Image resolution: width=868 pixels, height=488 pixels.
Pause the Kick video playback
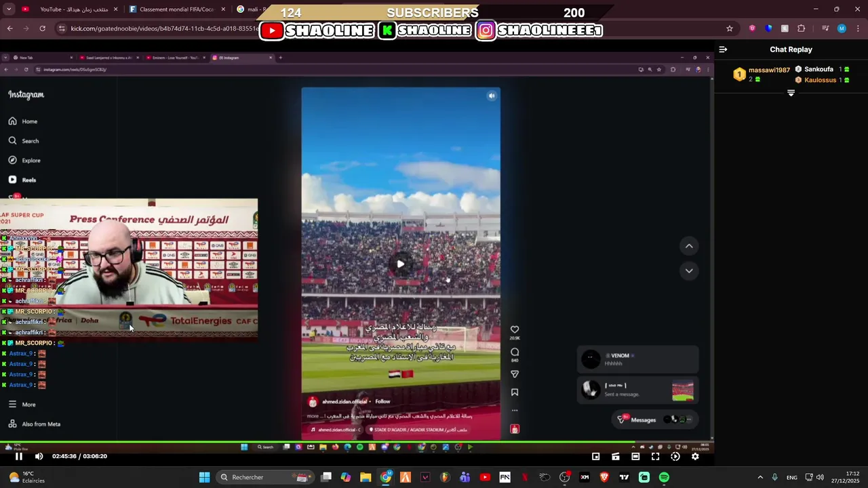[19, 456]
